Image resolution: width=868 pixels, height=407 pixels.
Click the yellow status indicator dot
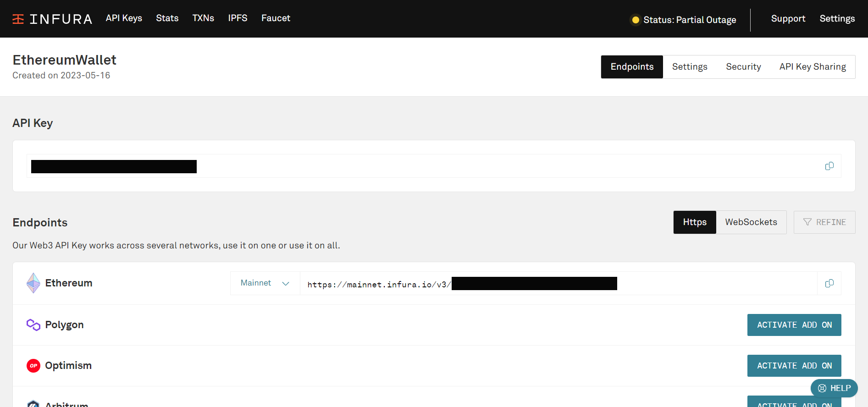click(636, 20)
